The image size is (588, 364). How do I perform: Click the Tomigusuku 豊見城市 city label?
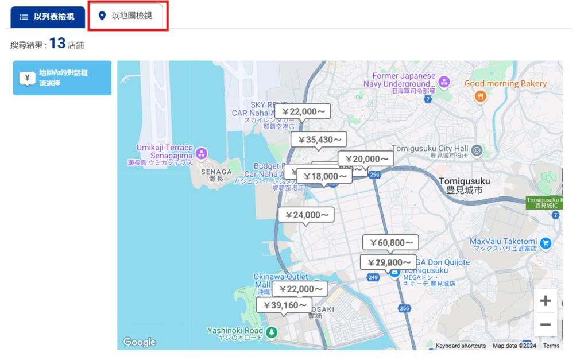464,186
